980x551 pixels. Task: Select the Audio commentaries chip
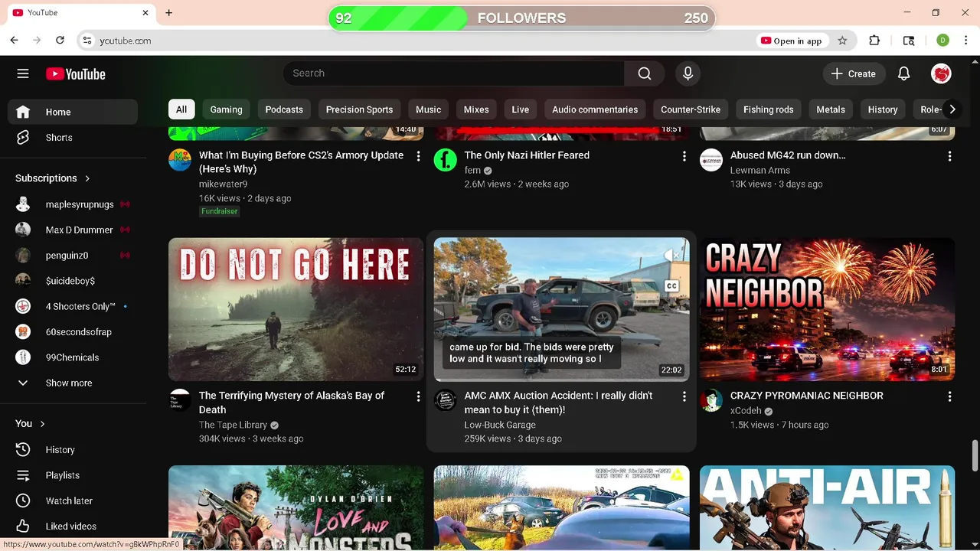coord(595,109)
